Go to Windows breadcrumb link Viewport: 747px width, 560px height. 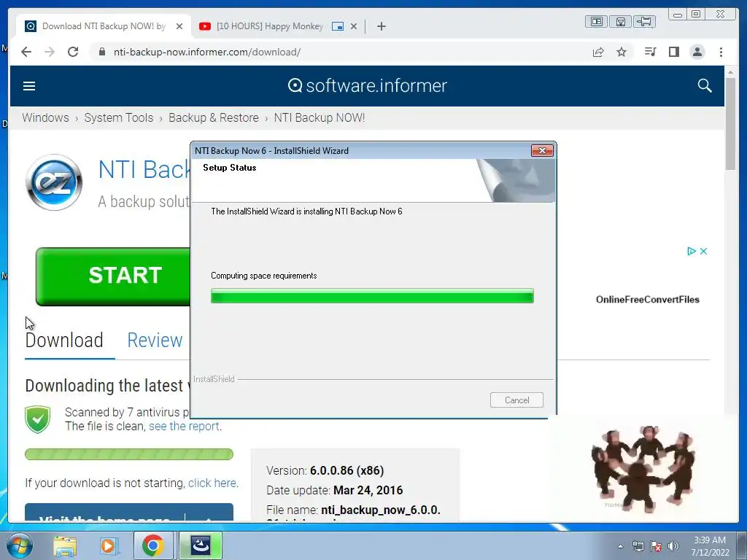point(45,117)
